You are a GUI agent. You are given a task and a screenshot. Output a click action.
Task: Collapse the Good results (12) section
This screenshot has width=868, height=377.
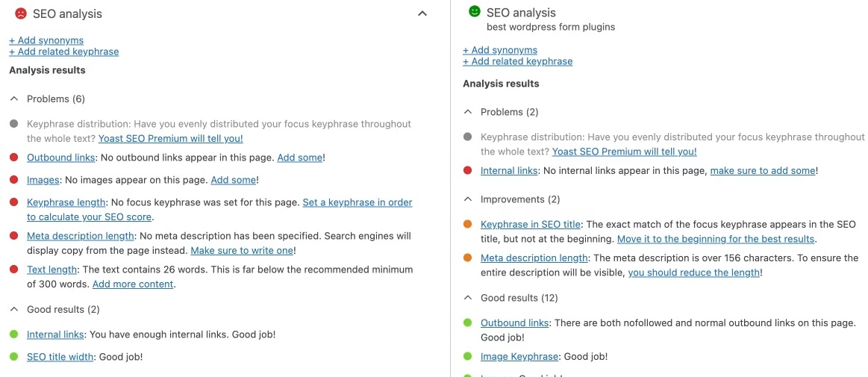468,298
